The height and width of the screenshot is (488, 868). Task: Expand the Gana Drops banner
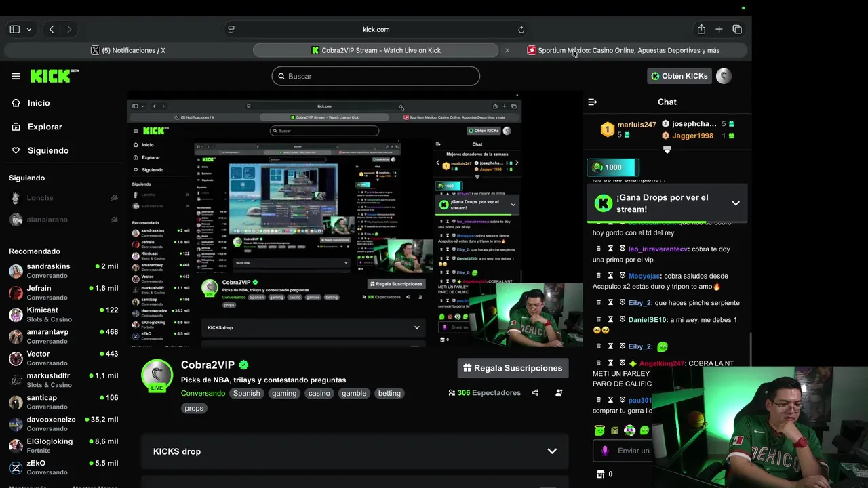736,203
